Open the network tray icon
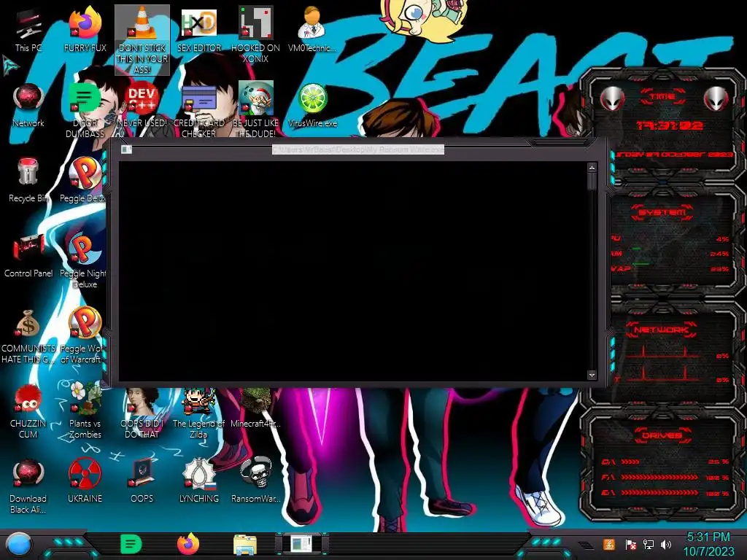The image size is (747, 560). click(649, 544)
